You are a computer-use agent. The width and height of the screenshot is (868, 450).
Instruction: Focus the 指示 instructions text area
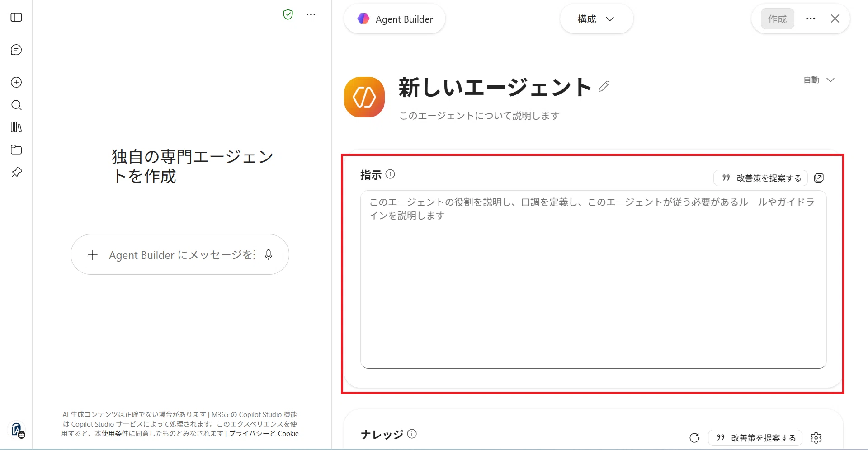(x=594, y=279)
